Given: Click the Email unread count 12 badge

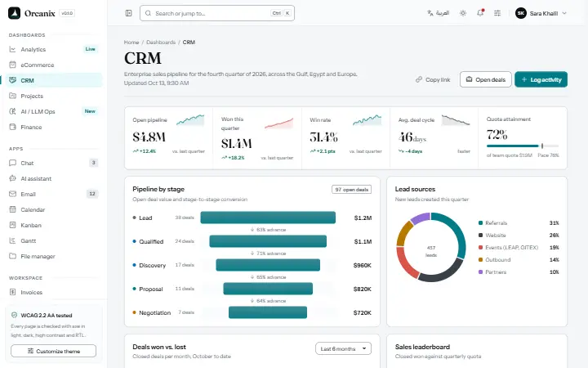Looking at the screenshot, I should tap(92, 194).
